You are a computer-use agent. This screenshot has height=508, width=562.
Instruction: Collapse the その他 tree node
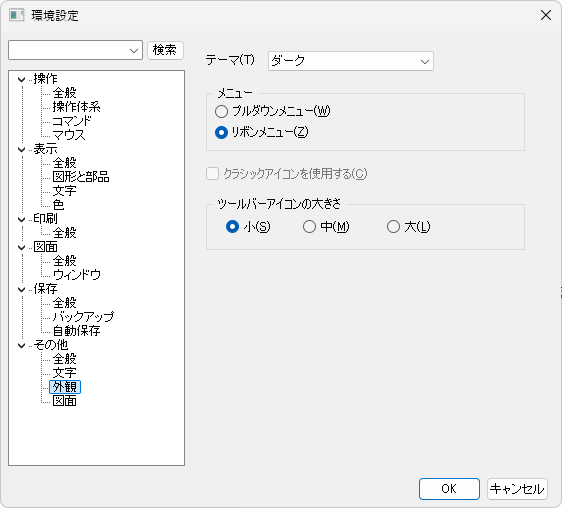coord(22,345)
